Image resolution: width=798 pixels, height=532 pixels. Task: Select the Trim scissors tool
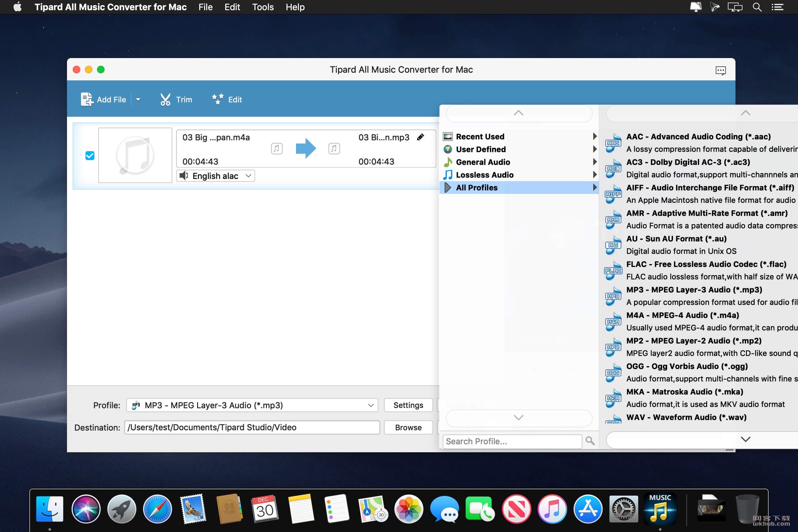[x=165, y=100]
